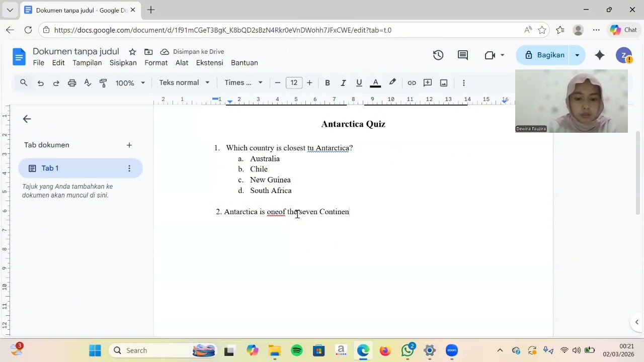Undo the last edit
The width and height of the screenshot is (644, 362).
pyautogui.click(x=41, y=83)
